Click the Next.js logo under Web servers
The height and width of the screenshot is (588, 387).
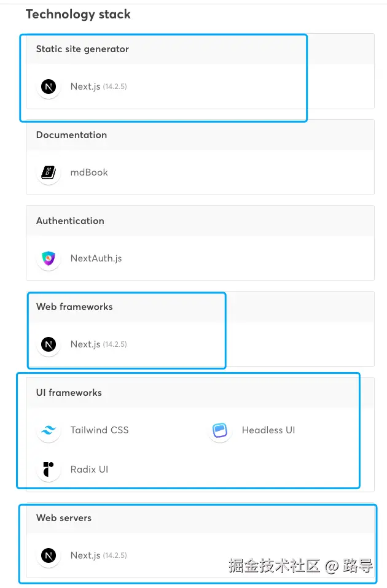pyautogui.click(x=49, y=555)
